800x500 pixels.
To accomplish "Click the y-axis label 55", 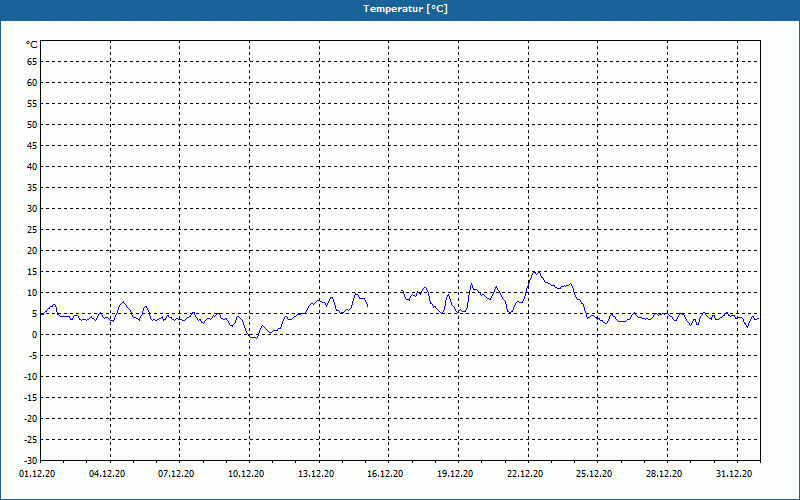I will (x=32, y=104).
